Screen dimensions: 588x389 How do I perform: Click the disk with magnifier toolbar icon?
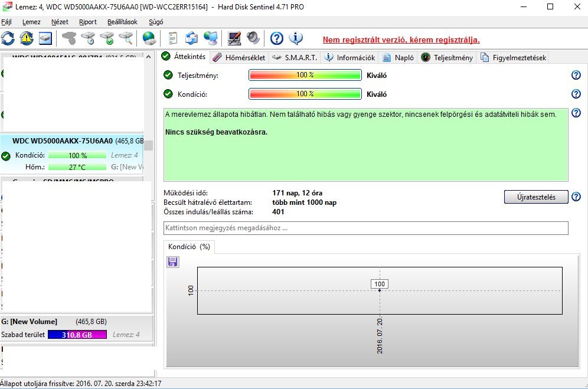[126, 38]
